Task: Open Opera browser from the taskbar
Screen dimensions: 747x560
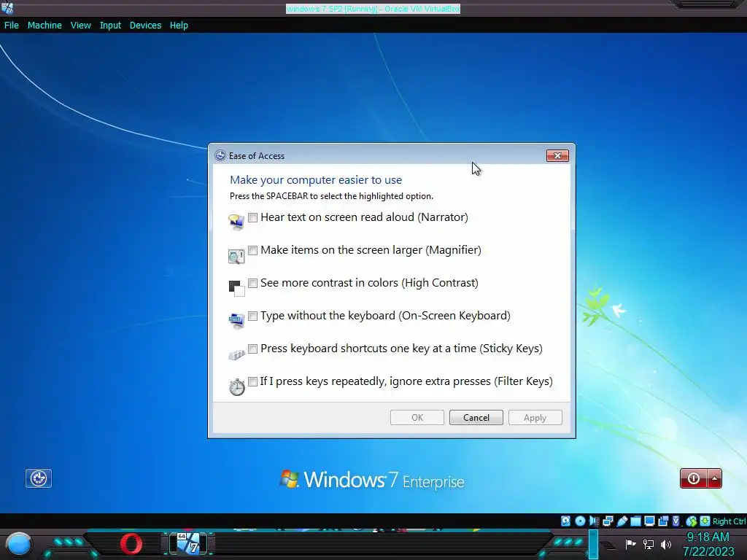Action: 131,544
